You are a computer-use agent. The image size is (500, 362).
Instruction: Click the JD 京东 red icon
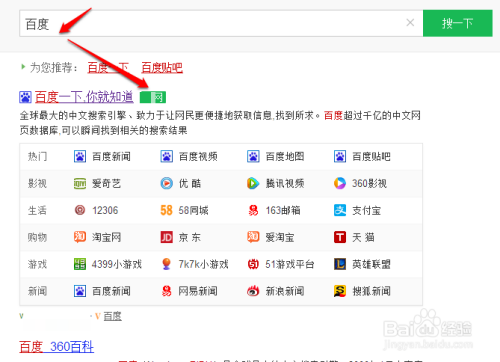(x=167, y=237)
